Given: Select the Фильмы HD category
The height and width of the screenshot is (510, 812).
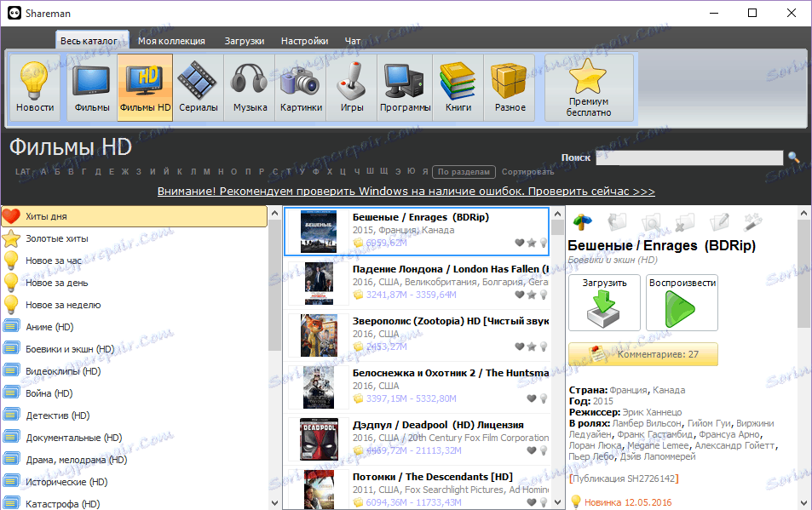Looking at the screenshot, I should tap(145, 88).
